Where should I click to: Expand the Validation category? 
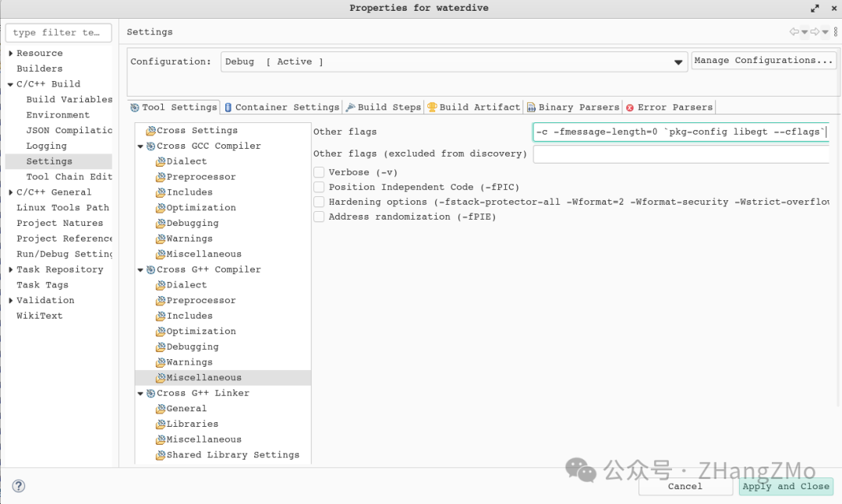11,301
